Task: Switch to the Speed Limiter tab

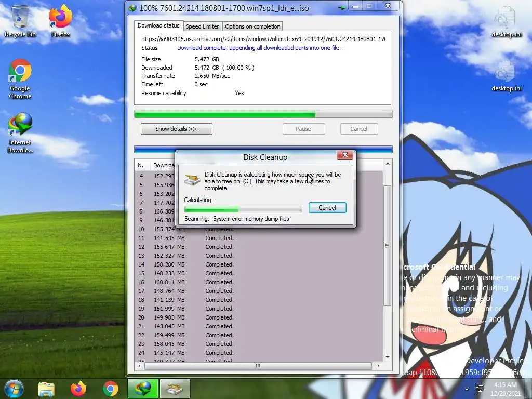Action: tap(202, 26)
